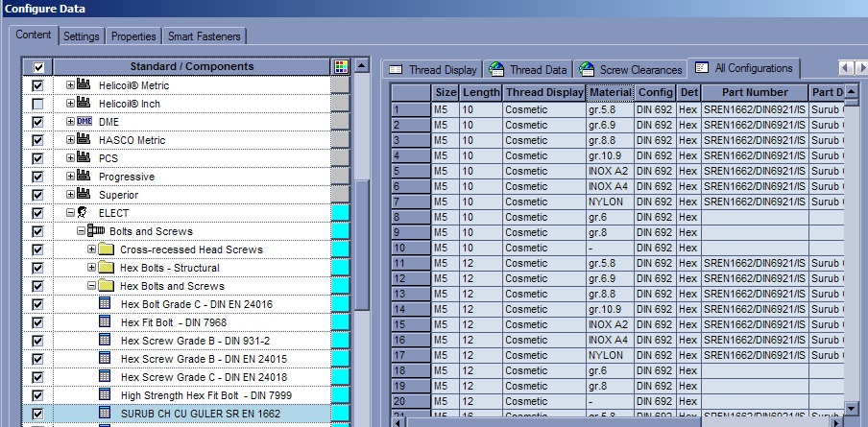868x427 pixels.
Task: Uncheck the HASCO Metric checkbox
Action: 37,140
